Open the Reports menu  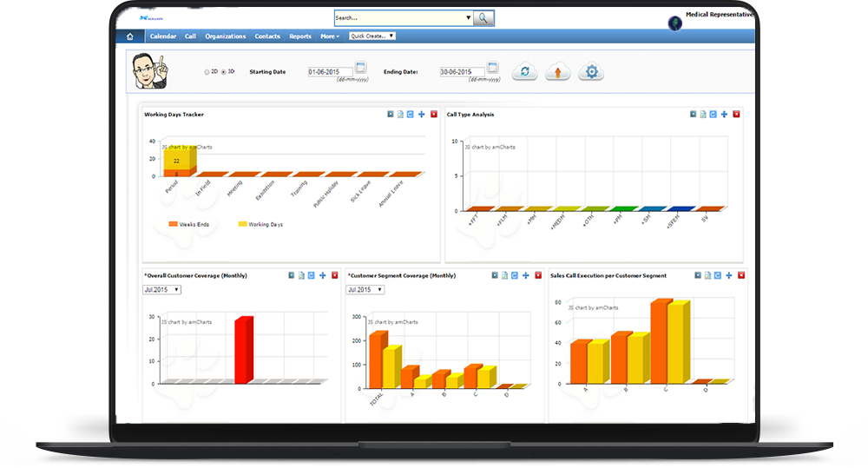(300, 36)
